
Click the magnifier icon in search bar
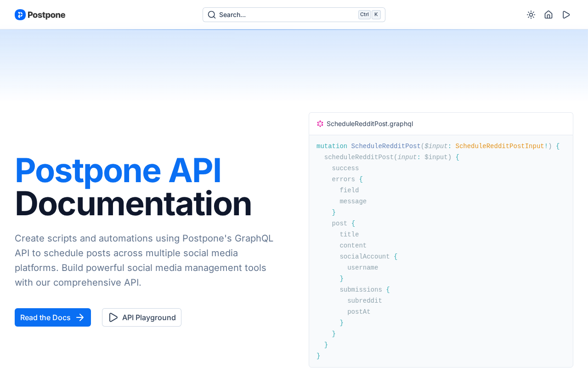pyautogui.click(x=212, y=15)
